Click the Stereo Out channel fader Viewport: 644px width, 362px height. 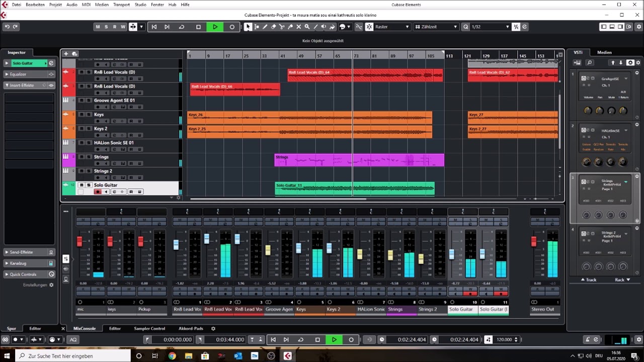[534, 242]
